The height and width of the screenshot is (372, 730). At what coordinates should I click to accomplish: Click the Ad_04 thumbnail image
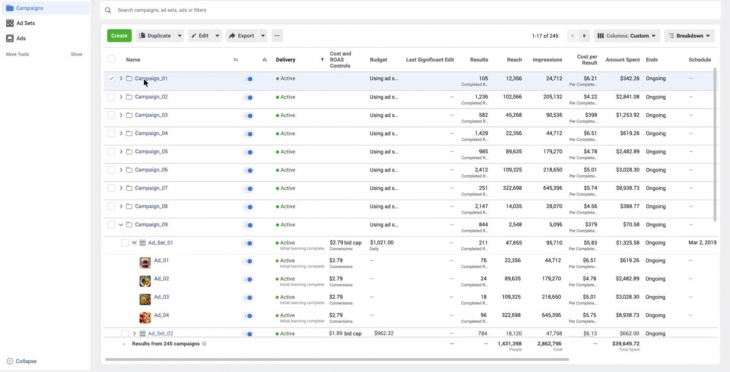coord(145,318)
